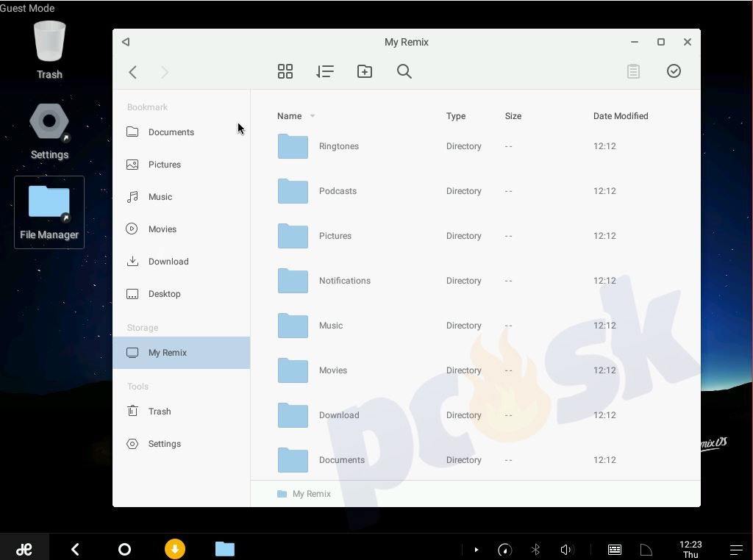The width and height of the screenshot is (753, 560).
Task: Click the taskbar back arrow
Action: (75, 549)
